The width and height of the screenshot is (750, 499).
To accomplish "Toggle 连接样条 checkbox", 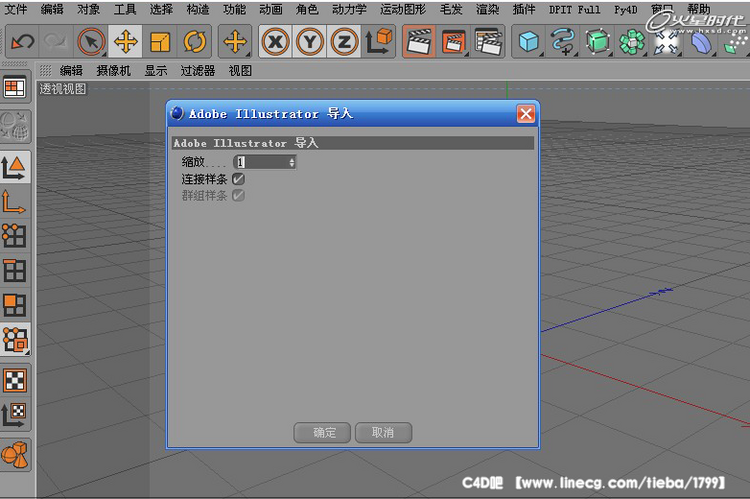I will 238,179.
